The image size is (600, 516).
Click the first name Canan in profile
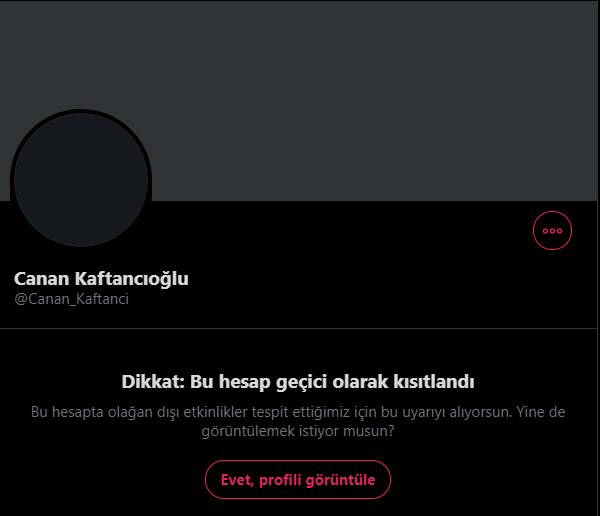[41, 279]
